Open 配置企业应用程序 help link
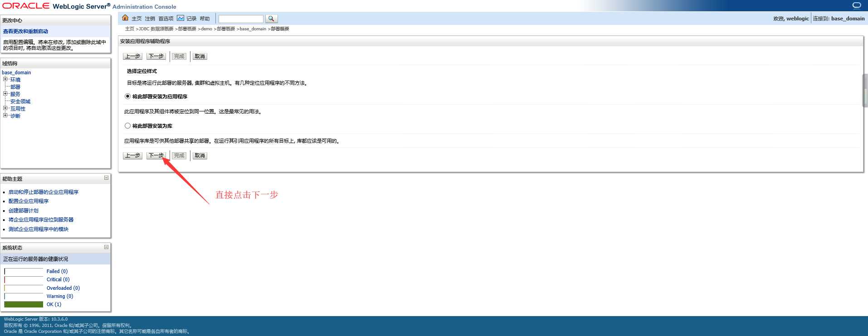Image resolution: width=868 pixels, height=336 pixels. 29,201
